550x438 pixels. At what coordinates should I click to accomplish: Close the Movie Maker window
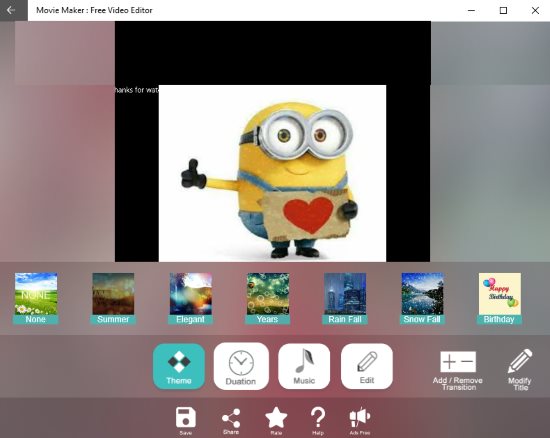(535, 11)
